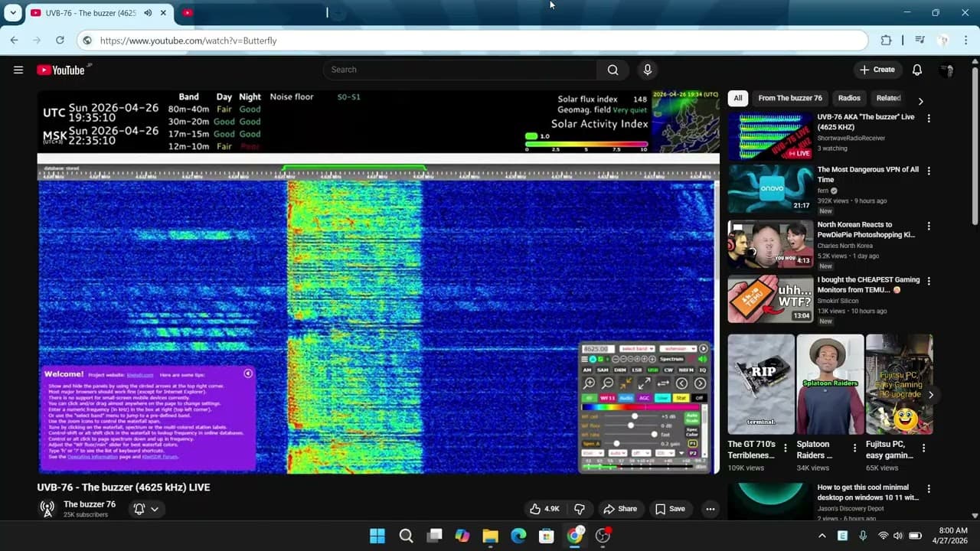Image resolution: width=980 pixels, height=551 pixels.
Task: Select AM demodulation mode
Action: point(589,370)
